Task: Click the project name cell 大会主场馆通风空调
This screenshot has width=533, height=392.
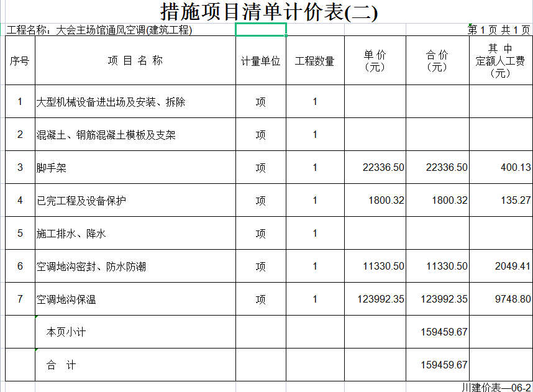Action: pyautogui.click(x=101, y=30)
